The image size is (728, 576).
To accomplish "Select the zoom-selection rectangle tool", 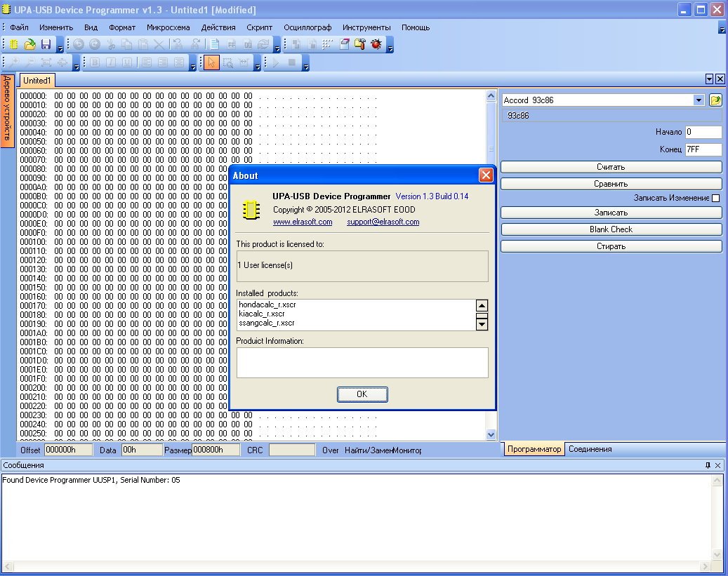I will (228, 62).
